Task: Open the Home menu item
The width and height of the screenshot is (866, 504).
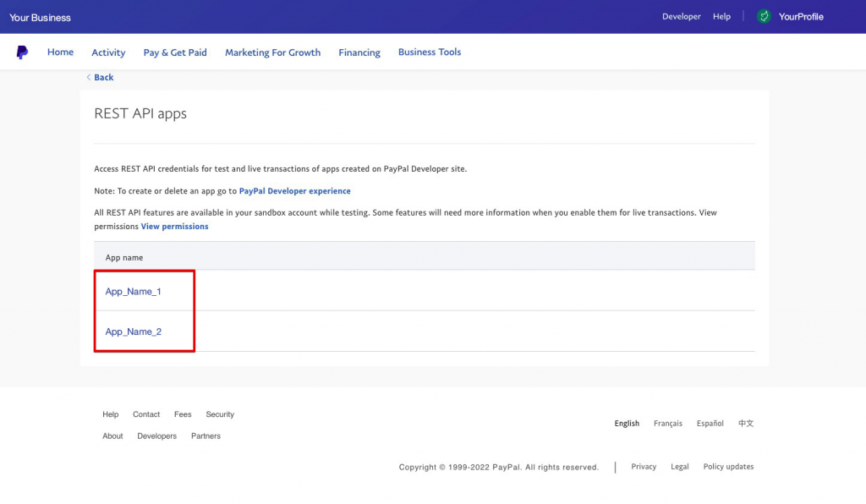Action: [x=60, y=52]
